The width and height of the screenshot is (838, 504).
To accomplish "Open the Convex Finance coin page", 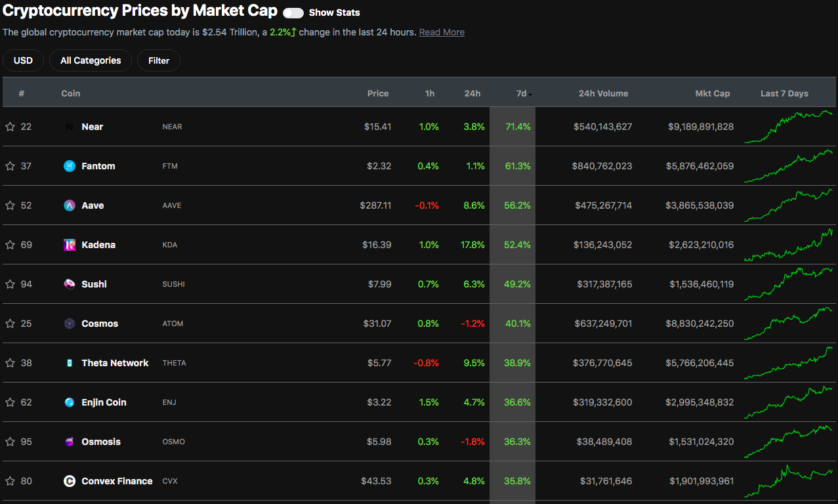I will click(117, 481).
